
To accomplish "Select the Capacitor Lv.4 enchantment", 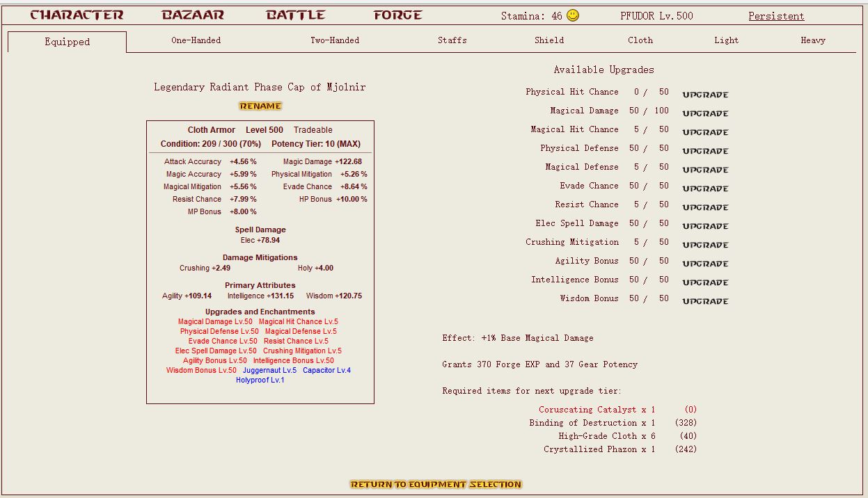I will coord(326,370).
